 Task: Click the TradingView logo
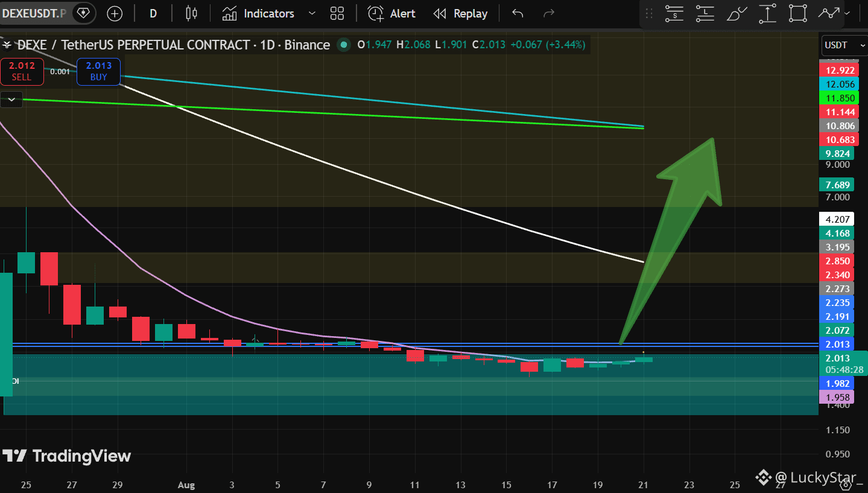pyautogui.click(x=67, y=456)
